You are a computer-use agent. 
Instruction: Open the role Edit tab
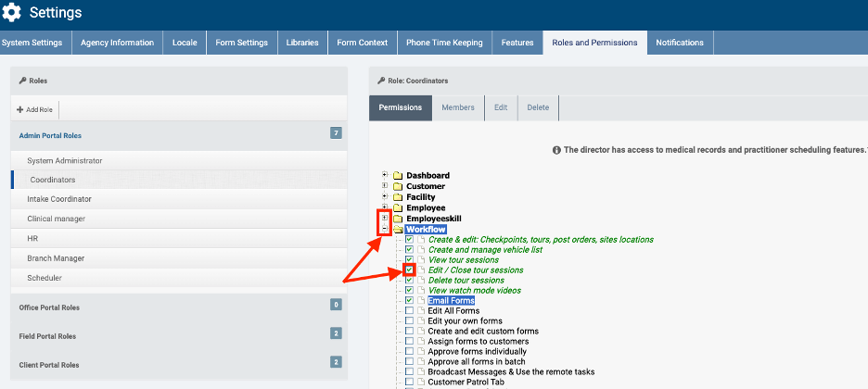501,107
